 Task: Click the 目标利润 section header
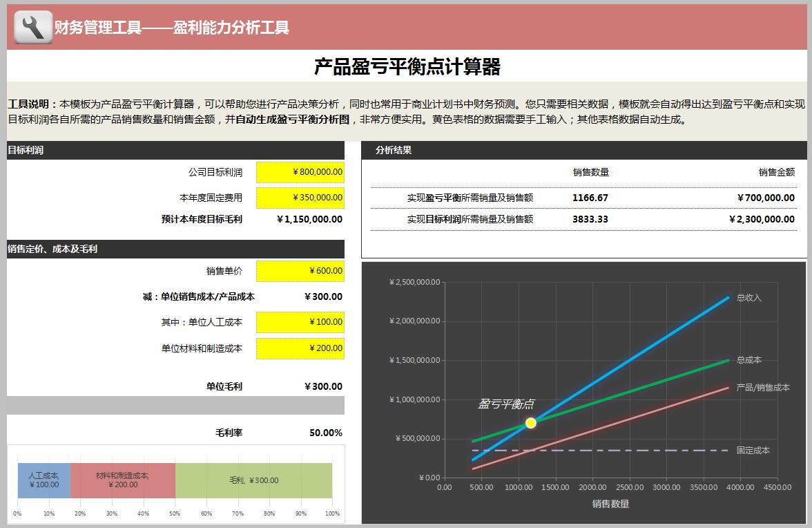point(28,149)
